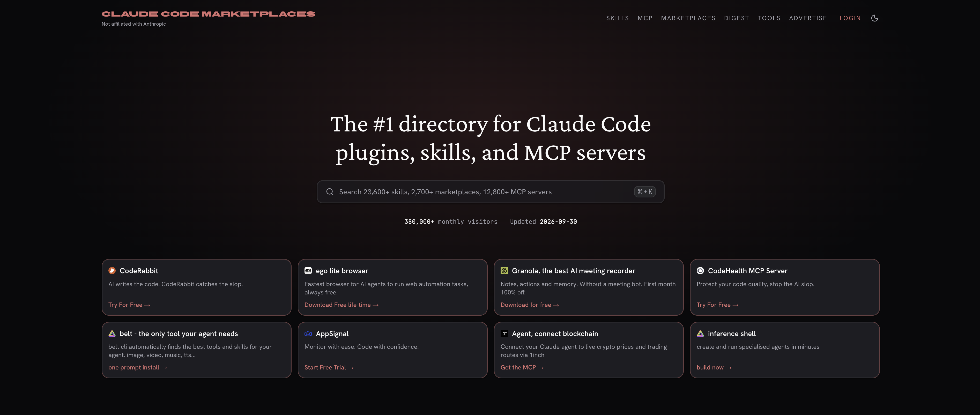The height and width of the screenshot is (415, 980).
Task: Click CodeRabbit's Try For Free link
Action: click(129, 305)
